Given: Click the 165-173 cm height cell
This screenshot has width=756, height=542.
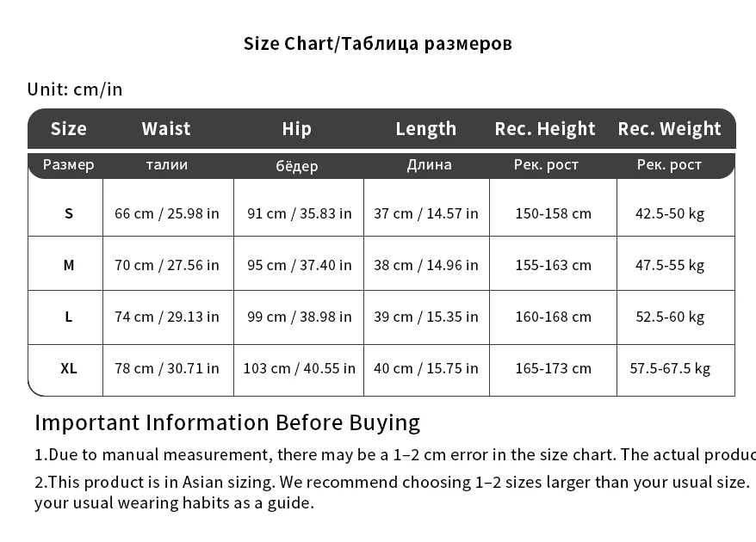Looking at the screenshot, I should point(553,368).
